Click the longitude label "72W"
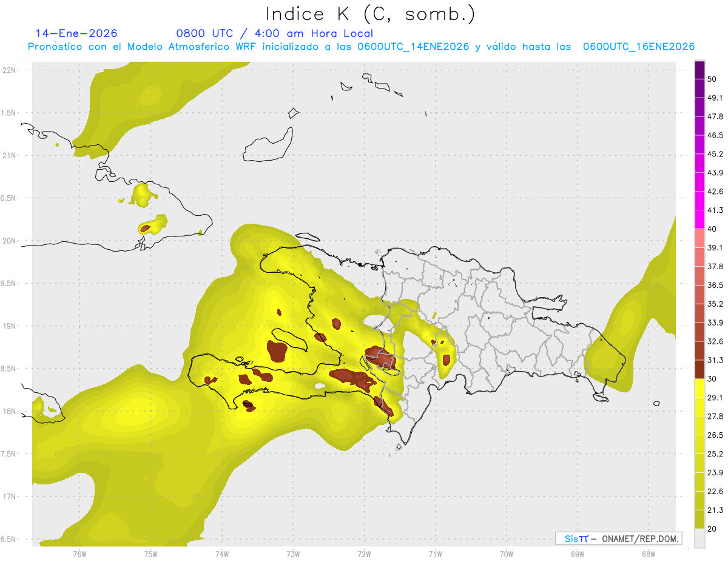Viewport: 728px width, 562px height. (365, 554)
